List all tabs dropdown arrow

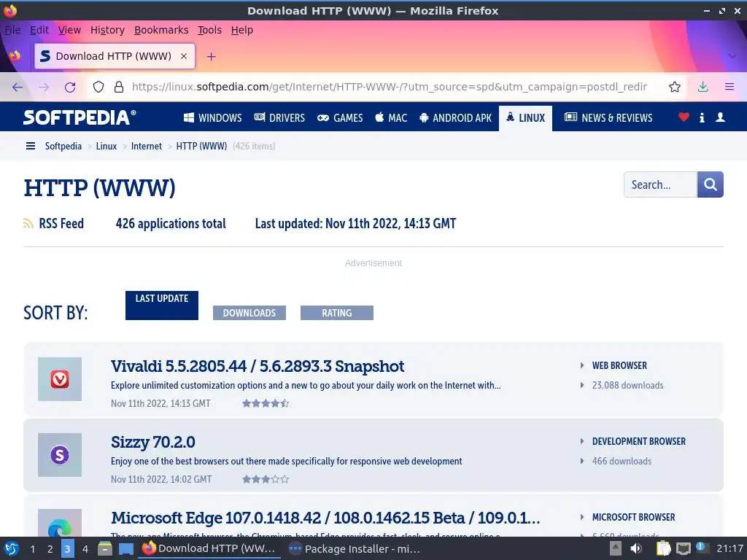732,56
